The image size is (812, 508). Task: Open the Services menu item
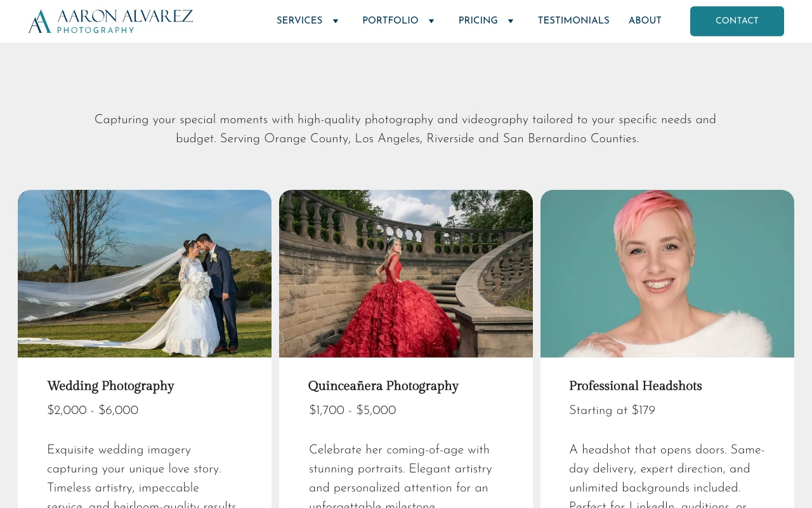pyautogui.click(x=299, y=21)
